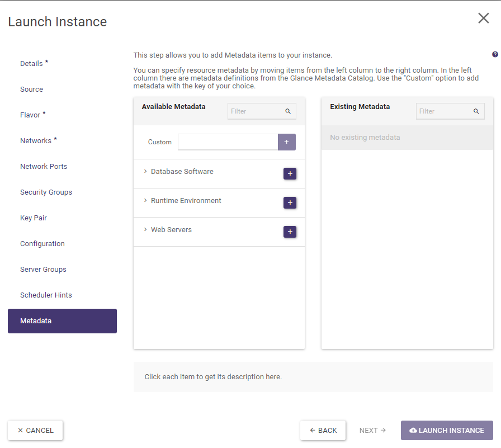
Task: Add Web Servers metadata using plus icon
Action: [x=290, y=232]
